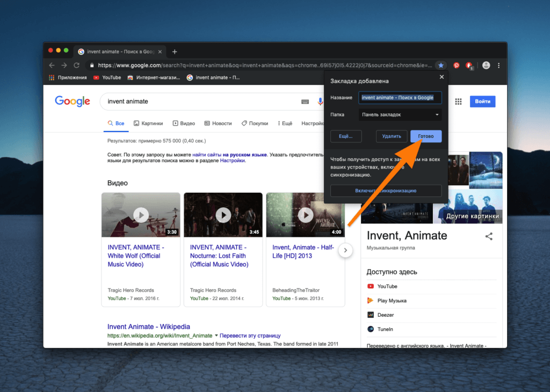This screenshot has width=550, height=392.
Task: Click the Настройки item in search tabs
Action: (313, 124)
